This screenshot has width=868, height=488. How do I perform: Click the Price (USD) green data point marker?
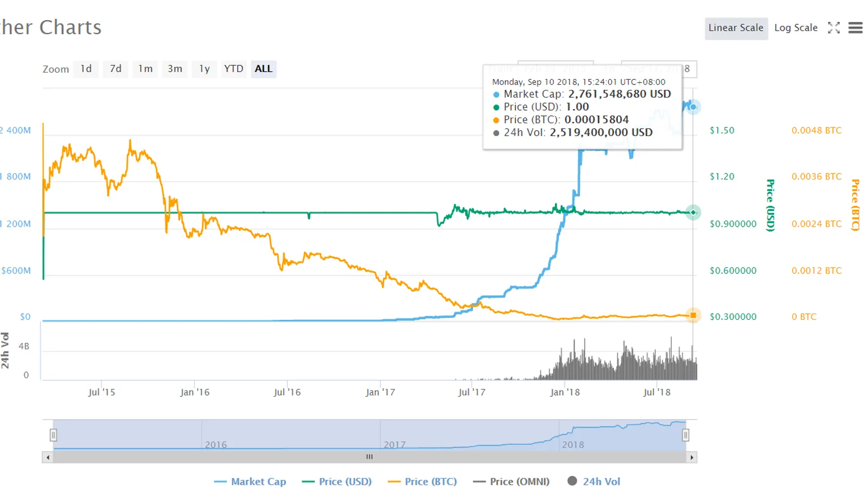(x=693, y=212)
